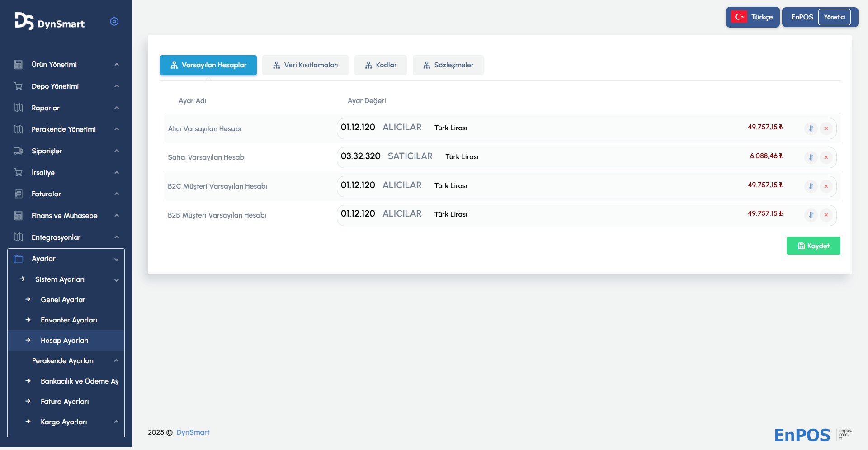Expand the Ürün Yönetimi menu chevron
Viewport: 868px width, 450px height.
coord(117,65)
